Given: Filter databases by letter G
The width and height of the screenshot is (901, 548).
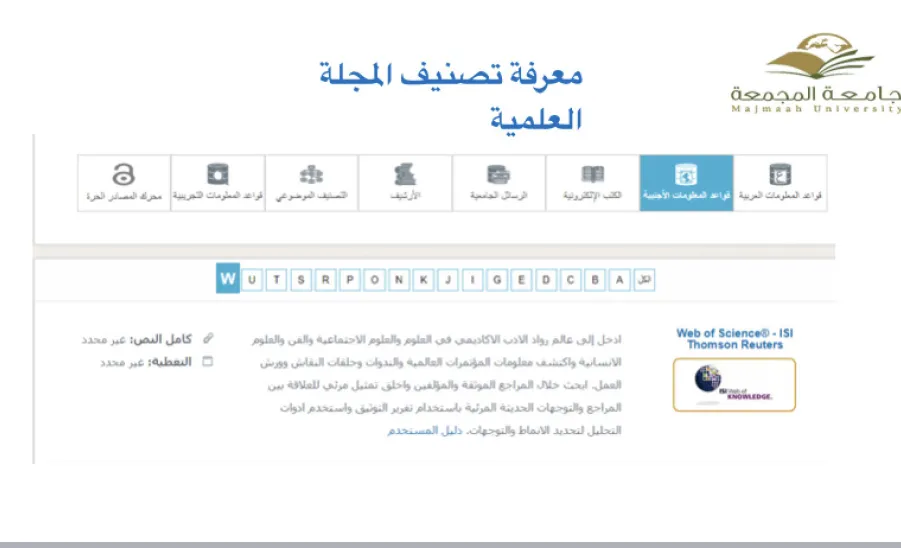Looking at the screenshot, I should [x=497, y=280].
